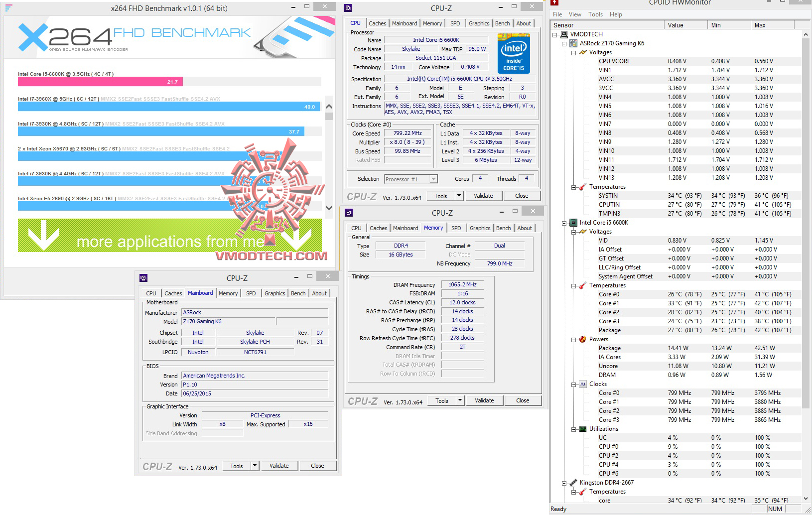The width and height of the screenshot is (812, 515).
Task: Click the up arrow of the x264 results scrollbar
Action: coord(329,107)
